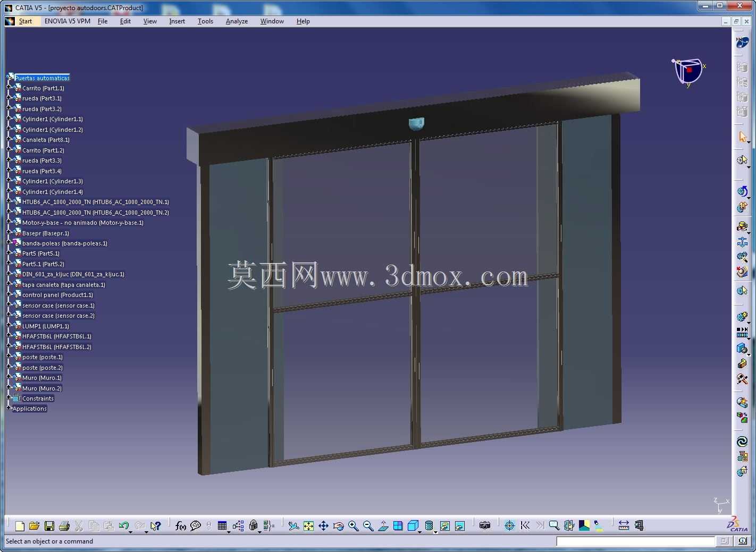Click the Undo arrow icon
The image size is (756, 552).
click(x=123, y=526)
